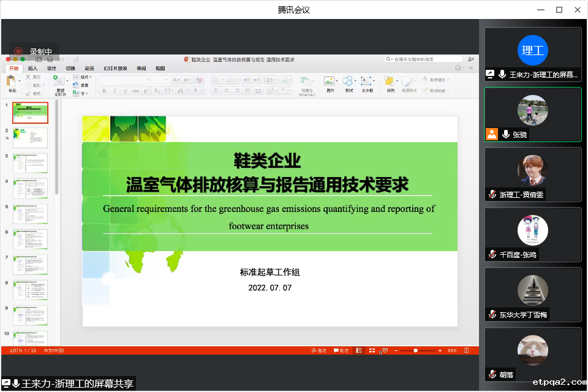
Task: Click the Reset (重置) button in ribbon
Action: [84, 85]
